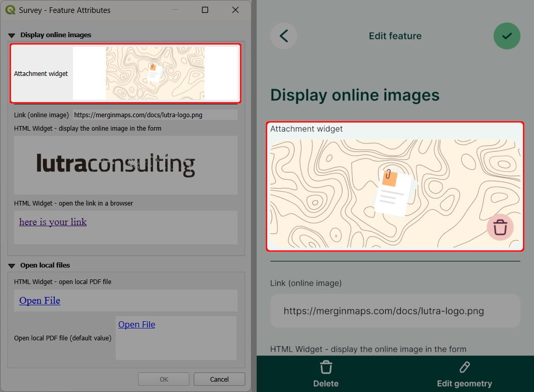Tap Delete in the bottom action bar

[326, 383]
